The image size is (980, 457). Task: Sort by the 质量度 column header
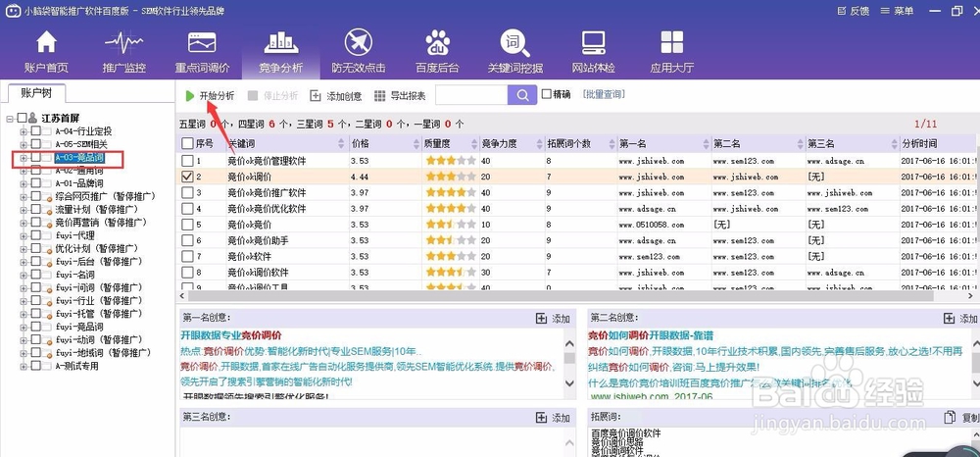point(451,143)
